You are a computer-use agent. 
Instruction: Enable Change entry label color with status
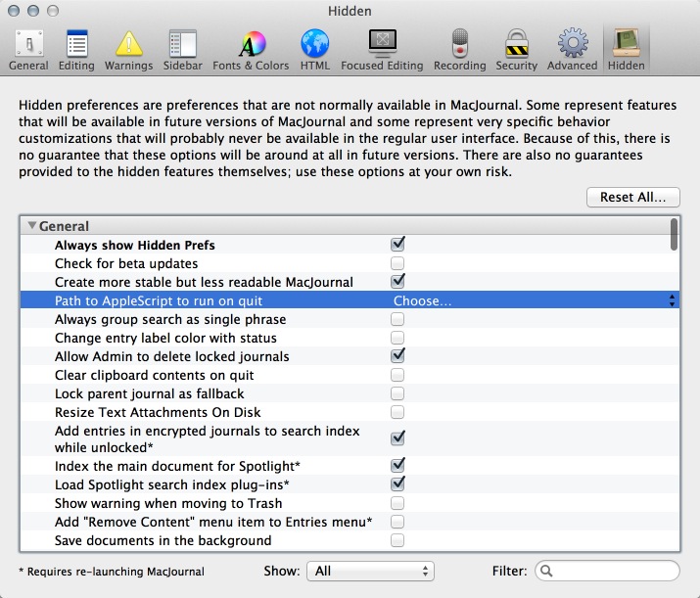point(397,338)
